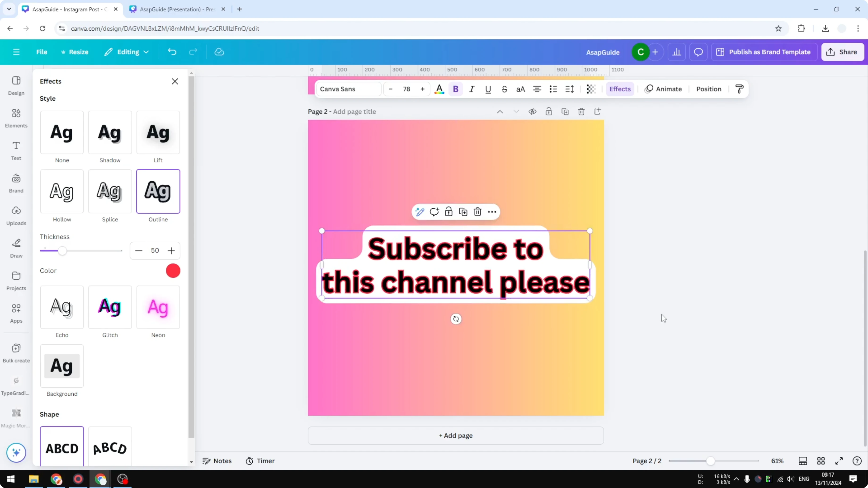Switch to the AsapGuide Presentation browser tab

pos(175,9)
